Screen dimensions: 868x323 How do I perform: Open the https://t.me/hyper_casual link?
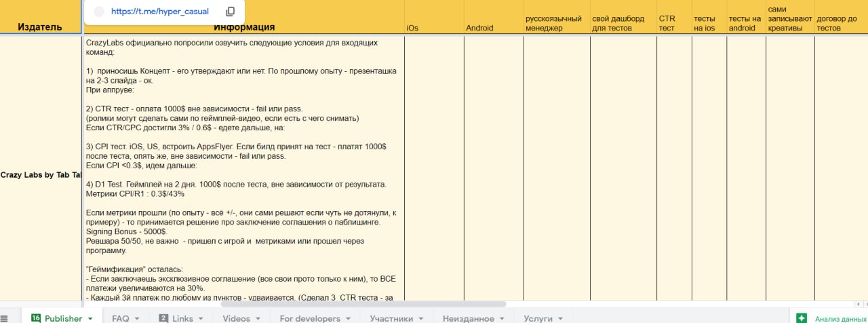pos(159,12)
